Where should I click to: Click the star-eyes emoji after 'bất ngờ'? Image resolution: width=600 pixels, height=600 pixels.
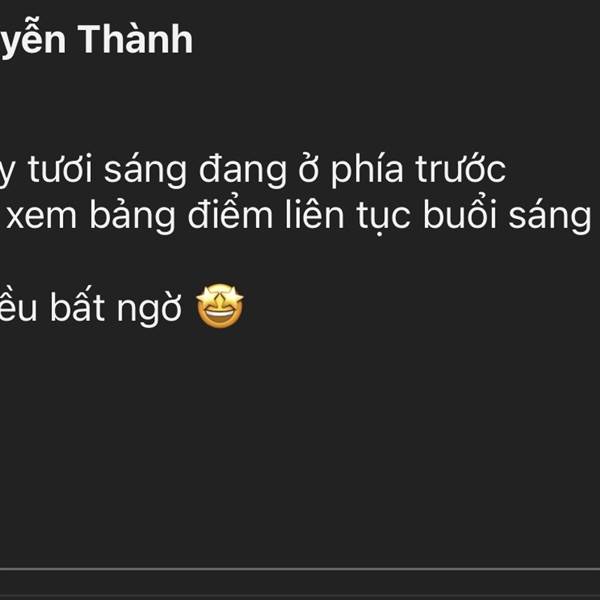click(220, 306)
